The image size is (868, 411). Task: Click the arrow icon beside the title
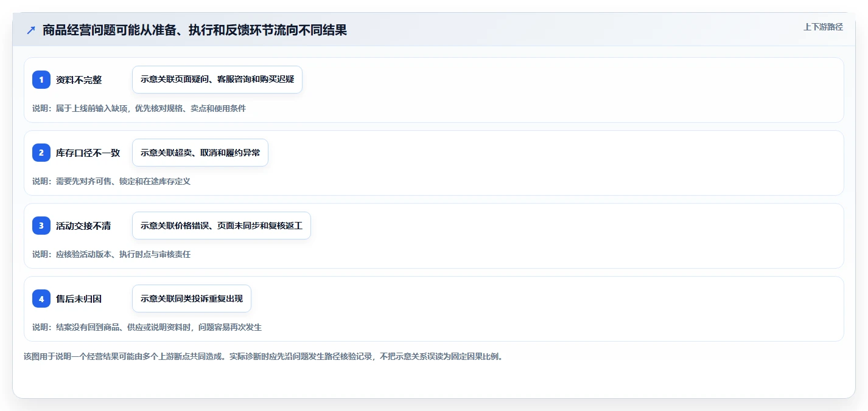pos(30,30)
